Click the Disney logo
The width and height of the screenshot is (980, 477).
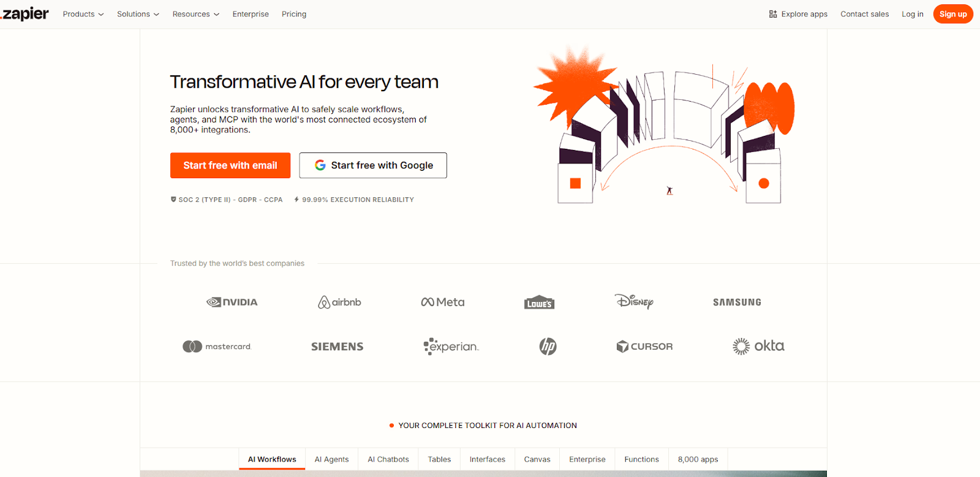click(634, 301)
